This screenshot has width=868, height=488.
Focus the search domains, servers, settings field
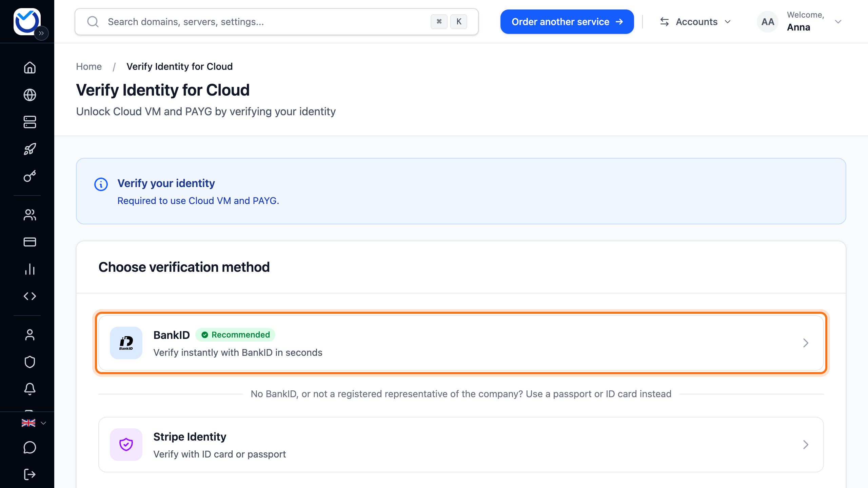(276, 22)
